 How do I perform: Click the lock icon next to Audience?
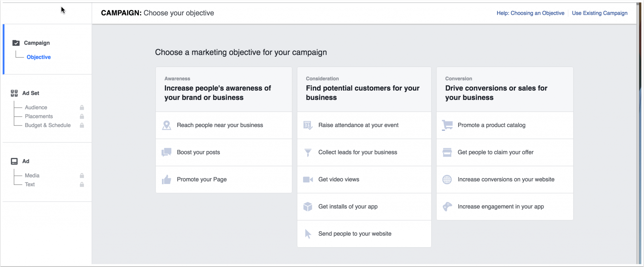(82, 108)
